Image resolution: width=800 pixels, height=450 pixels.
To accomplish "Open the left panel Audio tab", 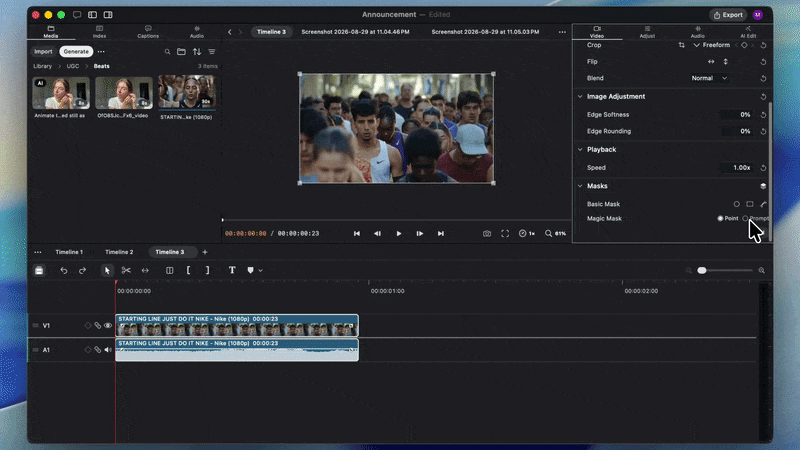I will pos(196,32).
